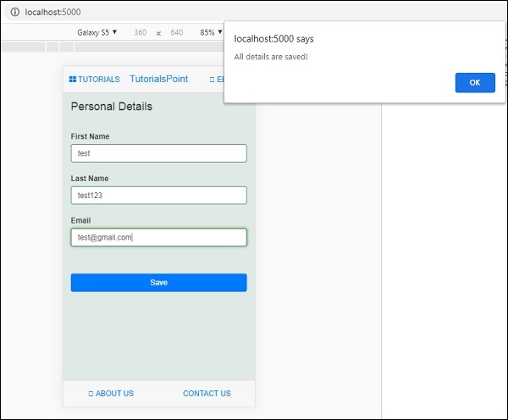The image size is (508, 420).
Task: Click the Personal Details heading
Action: coord(111,107)
